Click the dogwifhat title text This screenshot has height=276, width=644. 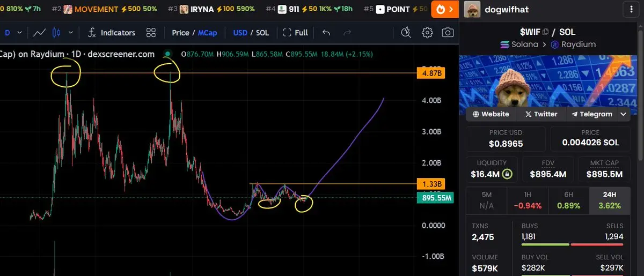(508, 9)
